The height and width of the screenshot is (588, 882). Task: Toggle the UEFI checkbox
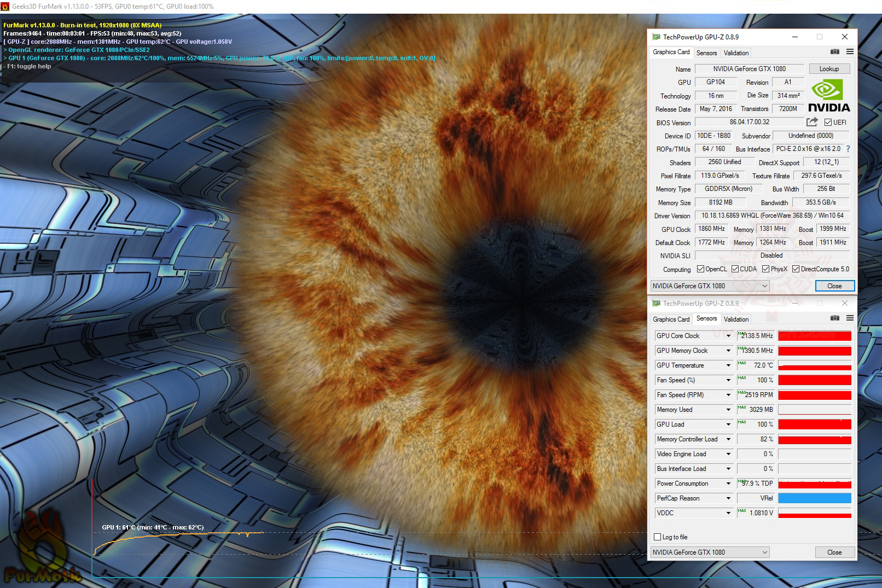click(x=828, y=123)
